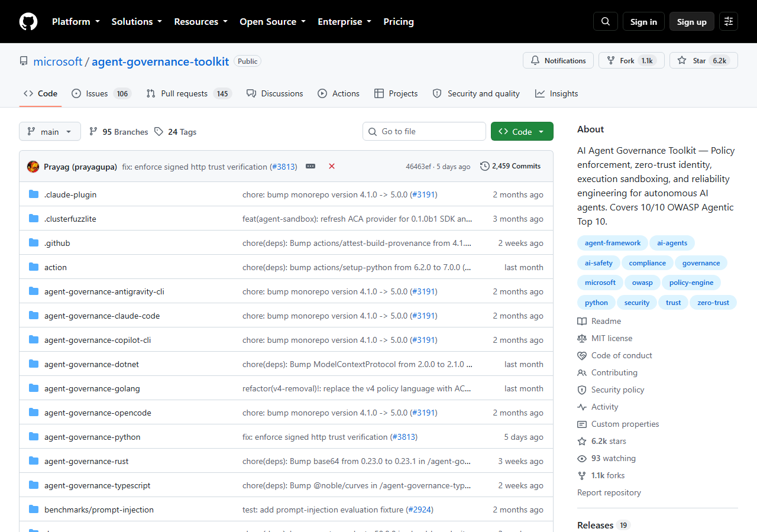
Task: Open the green Code dropdown button
Action: [x=522, y=131]
